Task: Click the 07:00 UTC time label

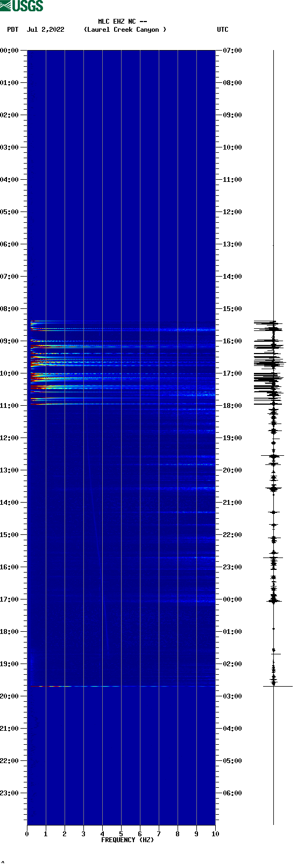Action: (x=232, y=51)
